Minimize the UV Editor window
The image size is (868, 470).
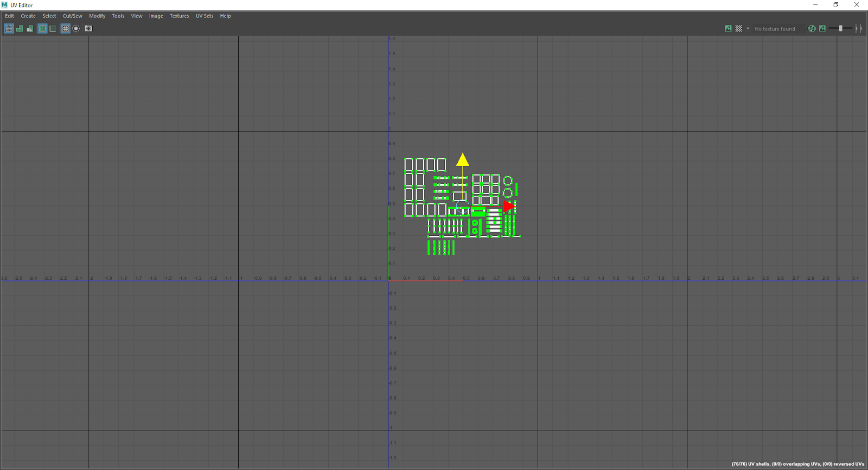(x=815, y=5)
